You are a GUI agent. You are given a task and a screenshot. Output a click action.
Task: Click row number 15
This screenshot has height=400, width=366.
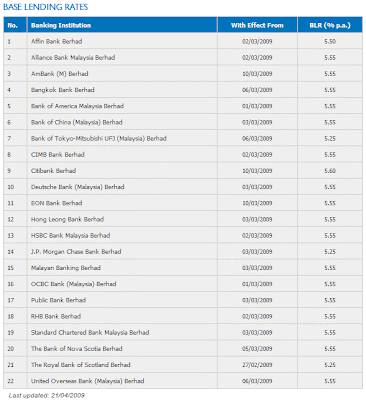coord(11,268)
